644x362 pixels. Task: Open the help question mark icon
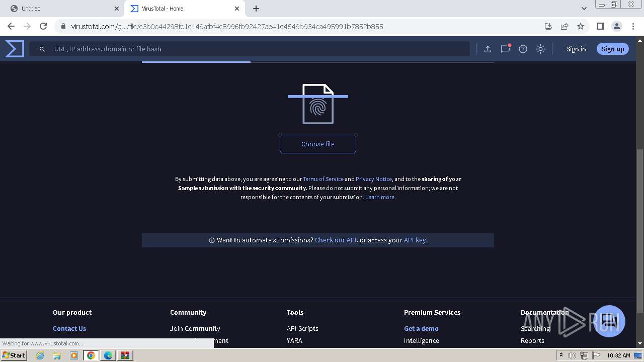click(x=523, y=49)
